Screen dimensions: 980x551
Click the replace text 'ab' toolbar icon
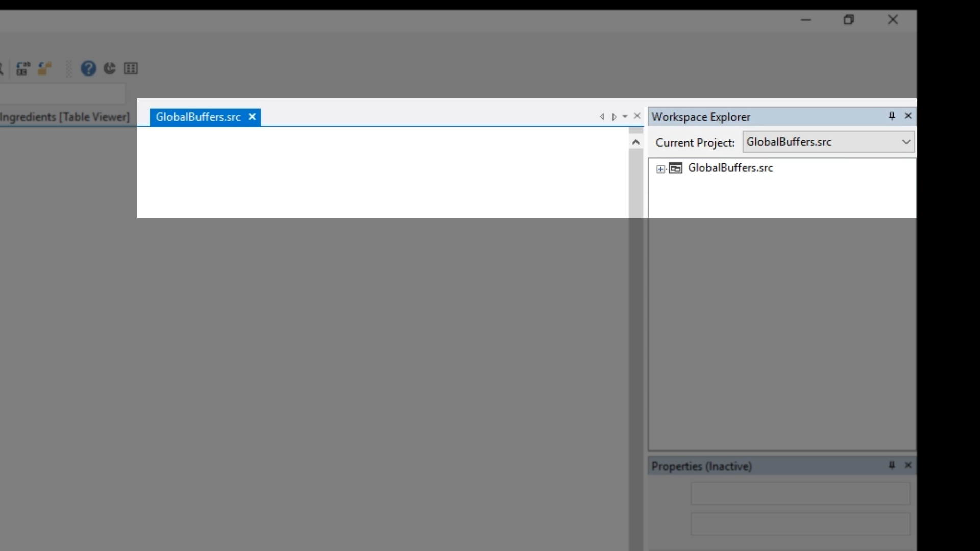pyautogui.click(x=23, y=68)
